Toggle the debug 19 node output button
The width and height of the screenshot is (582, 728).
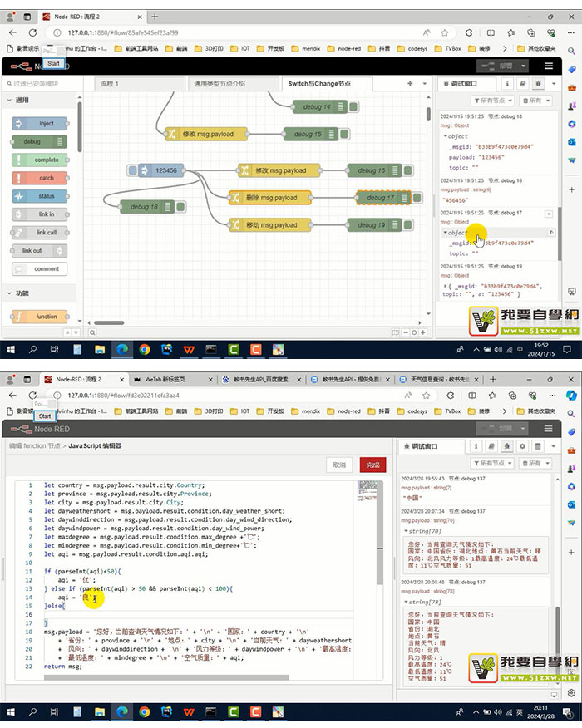pos(408,225)
